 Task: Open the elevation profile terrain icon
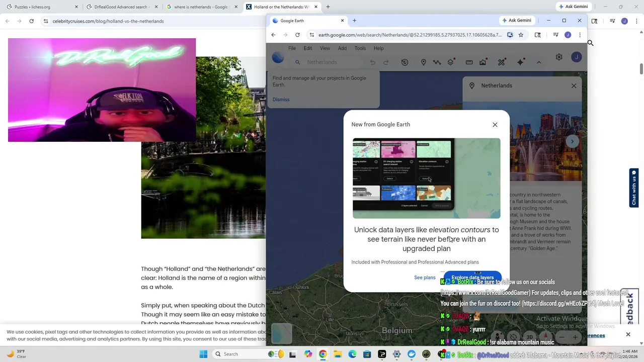coord(483,62)
